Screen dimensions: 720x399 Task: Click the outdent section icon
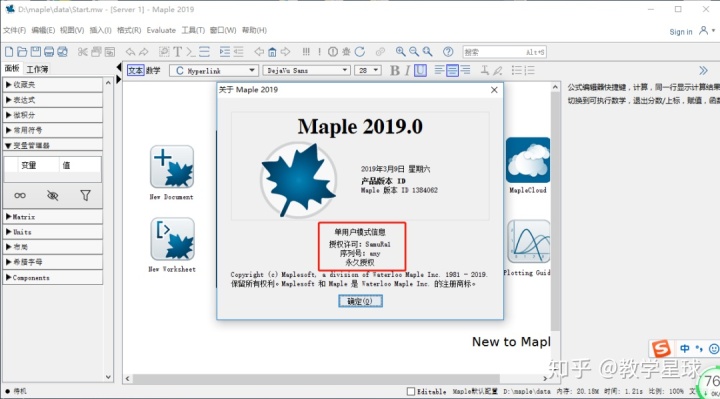[238, 51]
